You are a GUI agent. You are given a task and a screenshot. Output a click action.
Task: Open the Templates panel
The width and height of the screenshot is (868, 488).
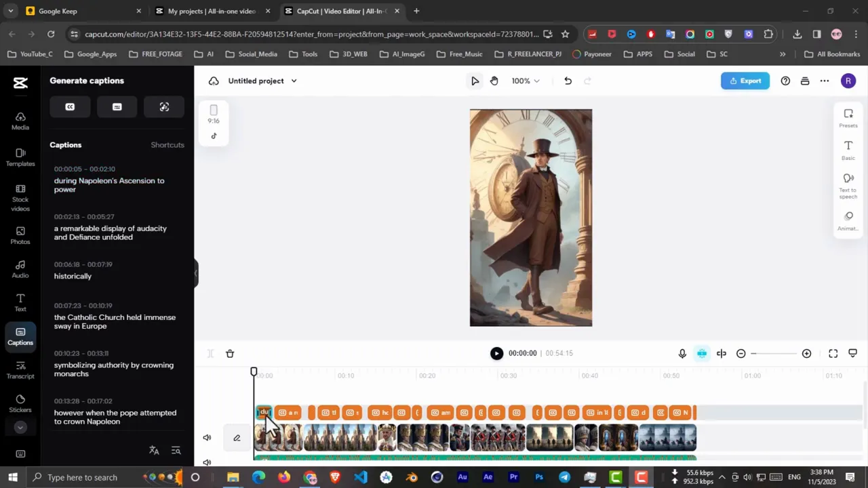[x=20, y=158]
